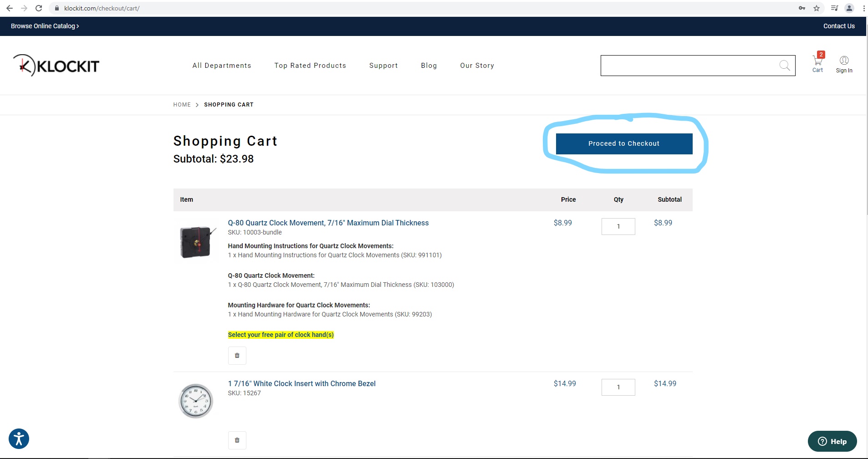Open the Support menu item
This screenshot has height=459, width=868.
[x=383, y=66]
